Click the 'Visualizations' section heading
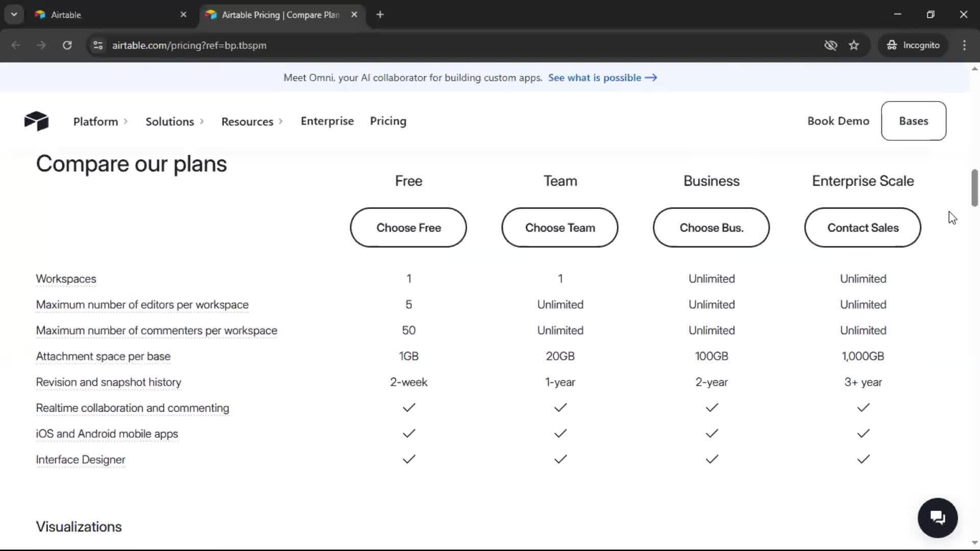The height and width of the screenshot is (551, 980). [x=79, y=527]
